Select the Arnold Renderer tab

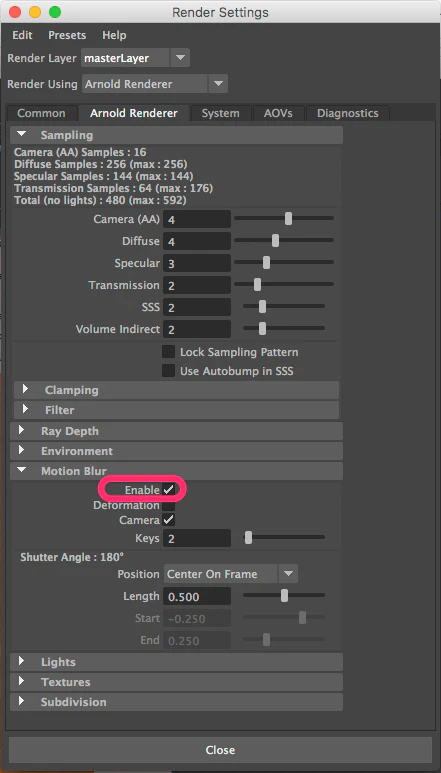coord(134,113)
